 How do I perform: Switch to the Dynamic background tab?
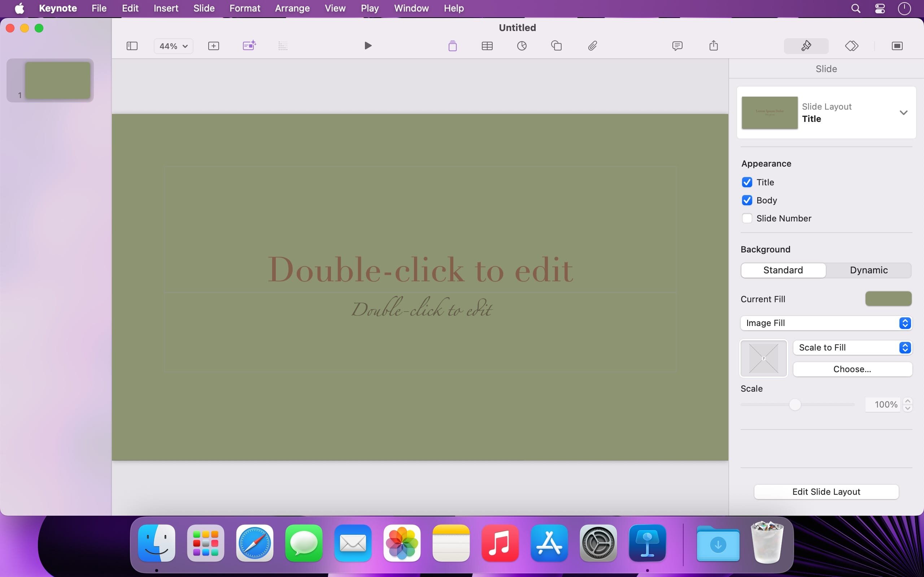[868, 270]
